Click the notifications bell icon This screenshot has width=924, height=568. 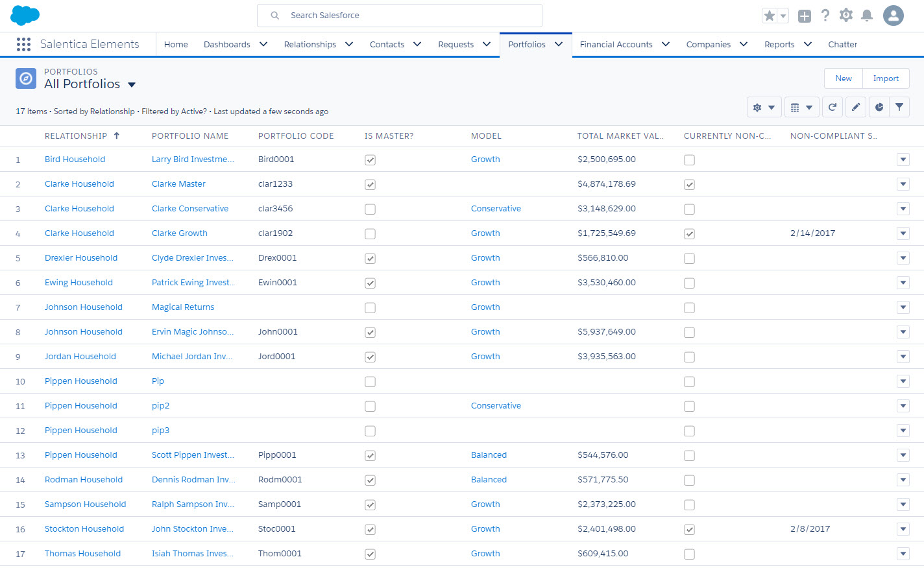pos(866,16)
